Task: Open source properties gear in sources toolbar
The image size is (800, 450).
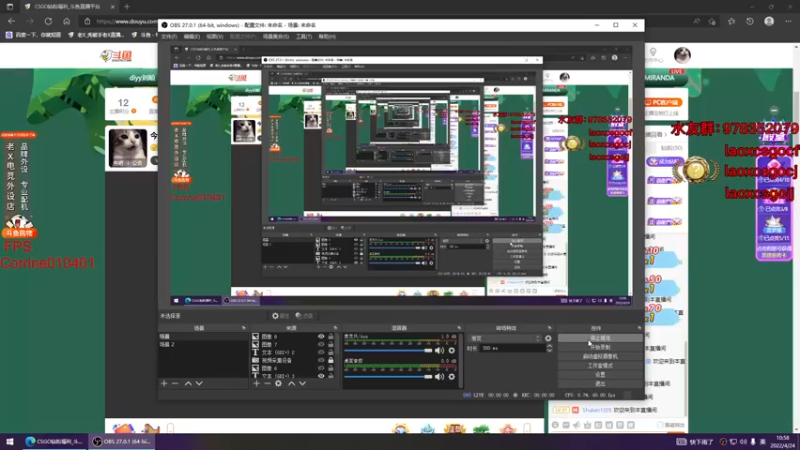Action: (x=278, y=383)
